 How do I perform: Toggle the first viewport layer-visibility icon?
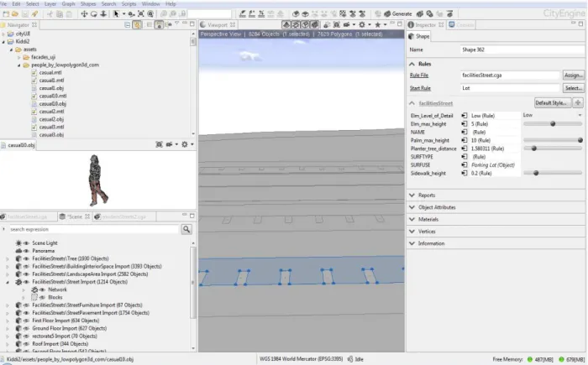286,24
